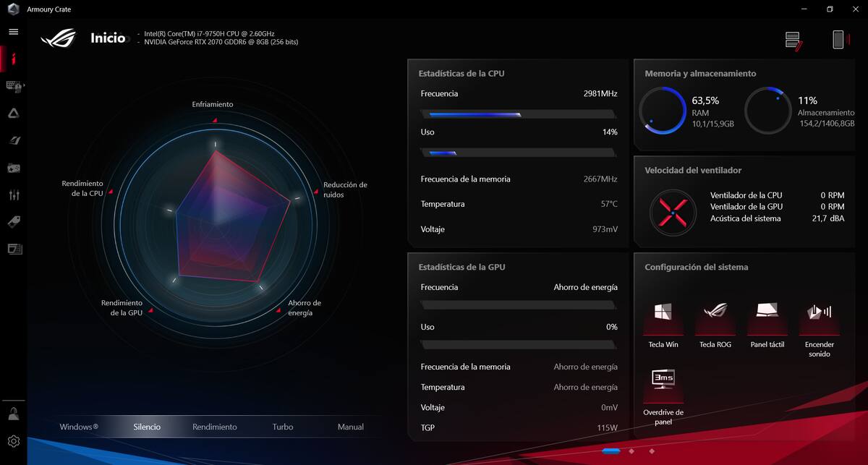
Task: Click the Armoury Crate title bar icon
Action: 13,9
